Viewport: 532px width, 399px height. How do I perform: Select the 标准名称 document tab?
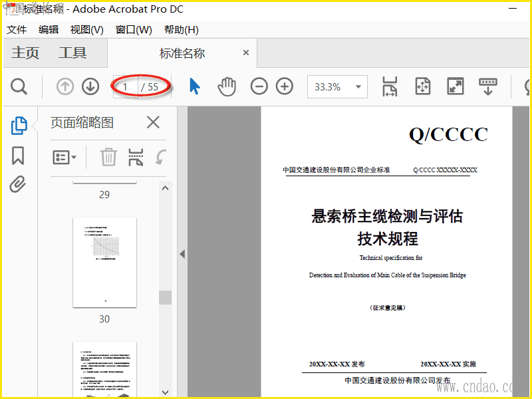pos(182,53)
